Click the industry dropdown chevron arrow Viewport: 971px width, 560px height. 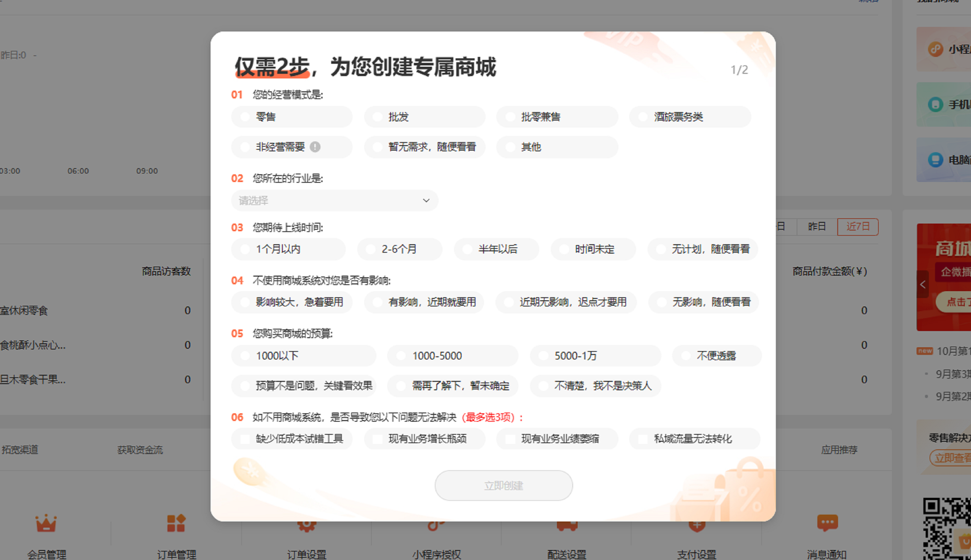(426, 200)
